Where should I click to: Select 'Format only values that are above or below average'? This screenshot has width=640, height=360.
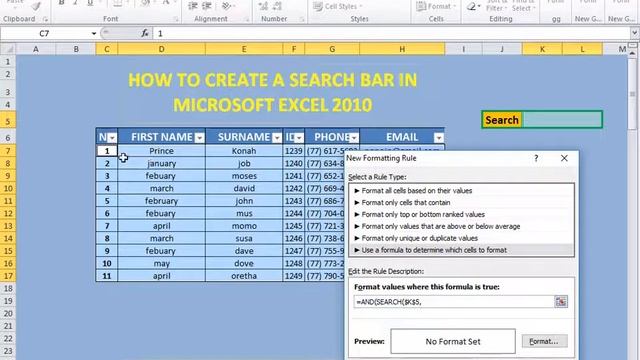click(461, 226)
